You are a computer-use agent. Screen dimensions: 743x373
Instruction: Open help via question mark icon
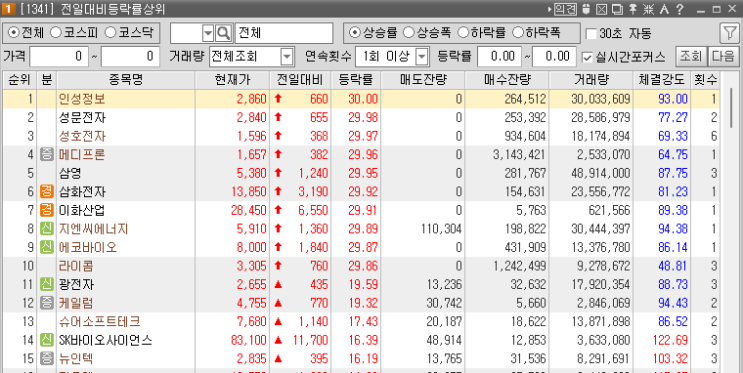coord(680,9)
